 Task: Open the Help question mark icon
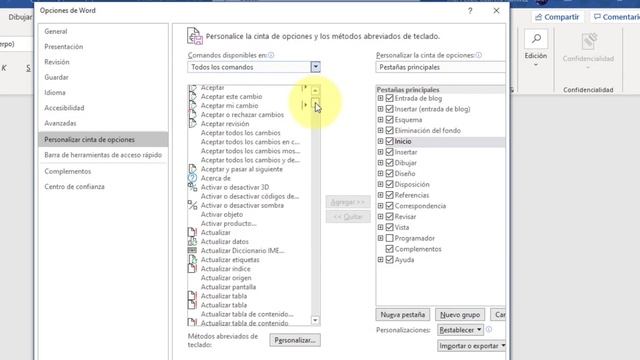click(470, 11)
